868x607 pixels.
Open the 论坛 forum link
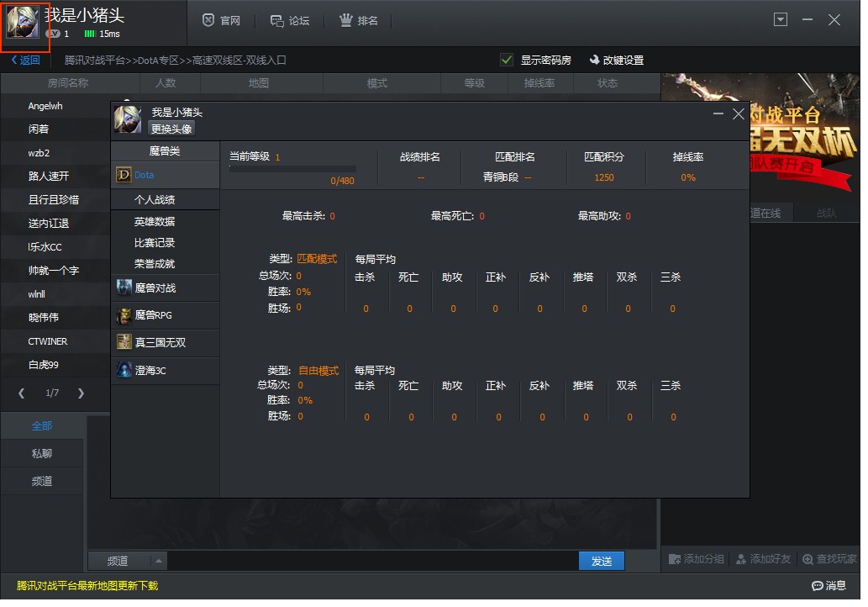pos(290,20)
